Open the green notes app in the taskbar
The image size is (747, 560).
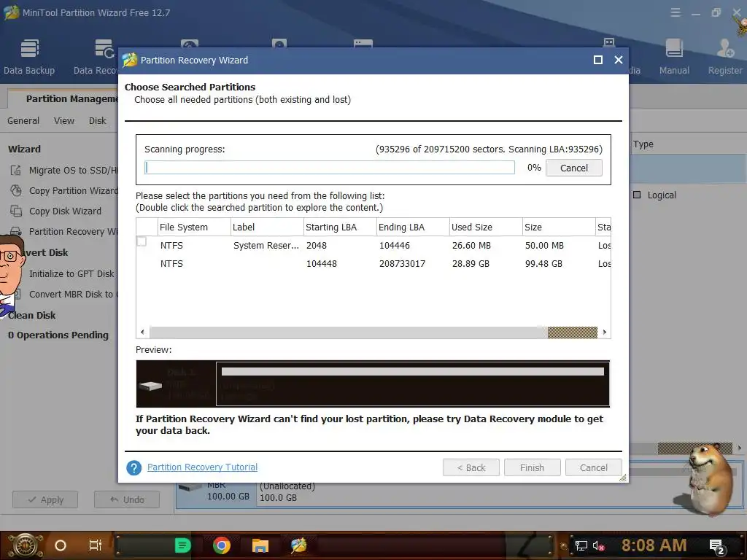pyautogui.click(x=182, y=545)
